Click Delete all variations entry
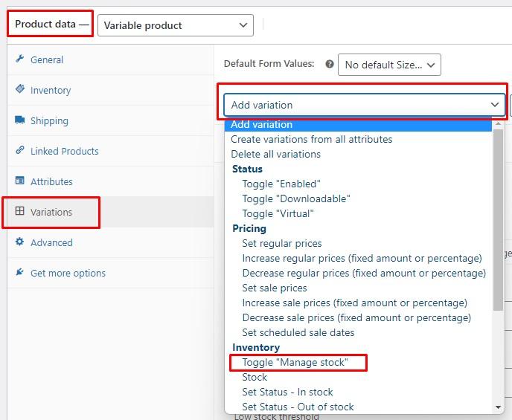 click(x=275, y=154)
